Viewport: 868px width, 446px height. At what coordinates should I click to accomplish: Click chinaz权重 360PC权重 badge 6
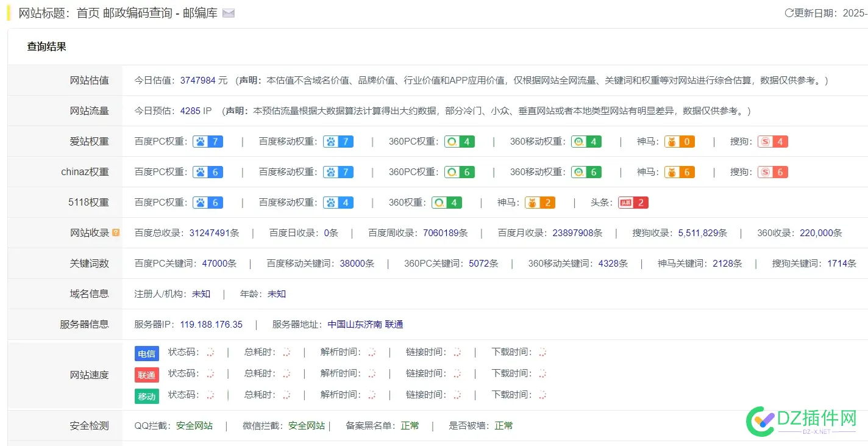click(x=460, y=172)
